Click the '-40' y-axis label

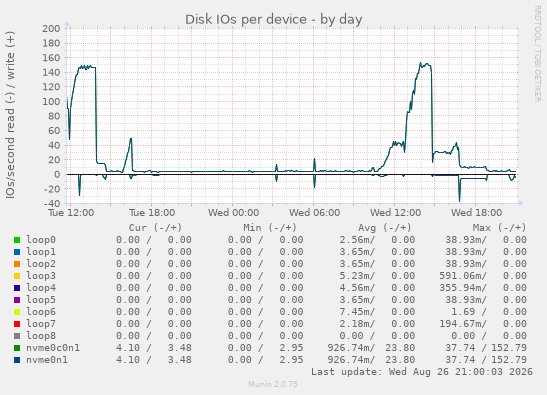pos(52,203)
